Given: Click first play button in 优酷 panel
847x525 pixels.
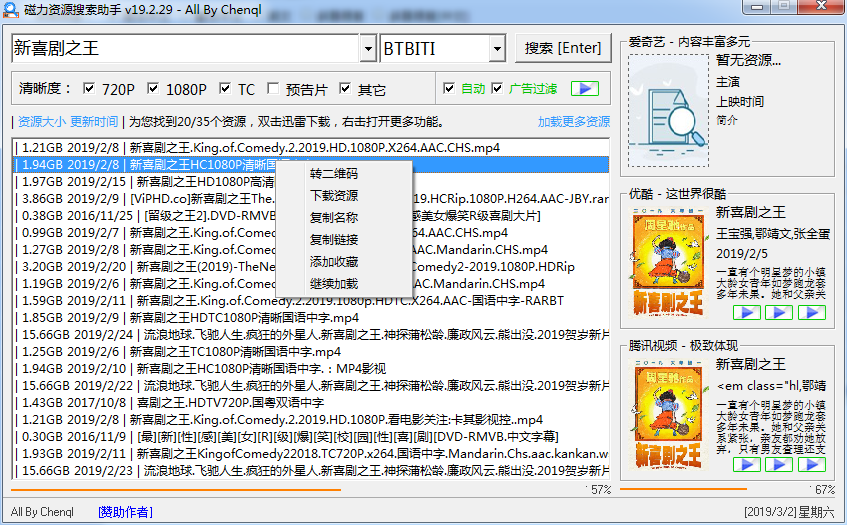Looking at the screenshot, I should click(x=747, y=313).
